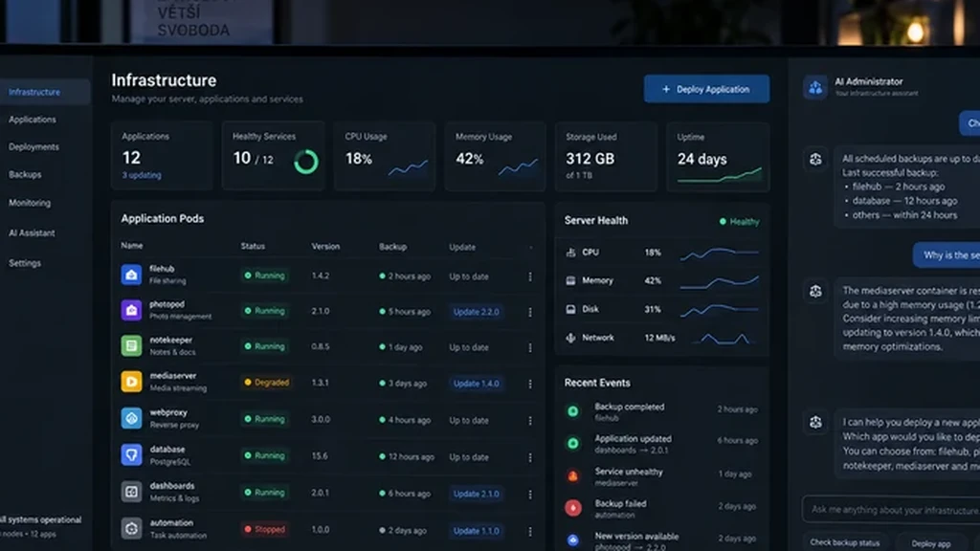Click the red Backup failed event icon

click(573, 508)
